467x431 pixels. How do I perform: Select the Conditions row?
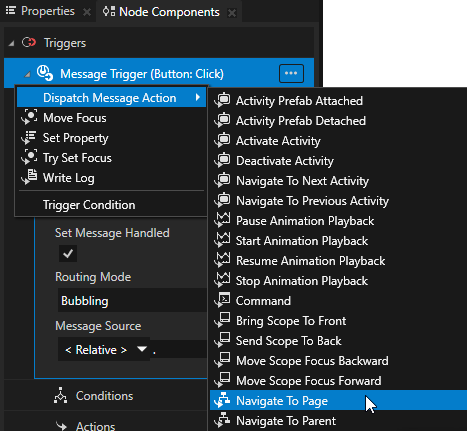106,395
